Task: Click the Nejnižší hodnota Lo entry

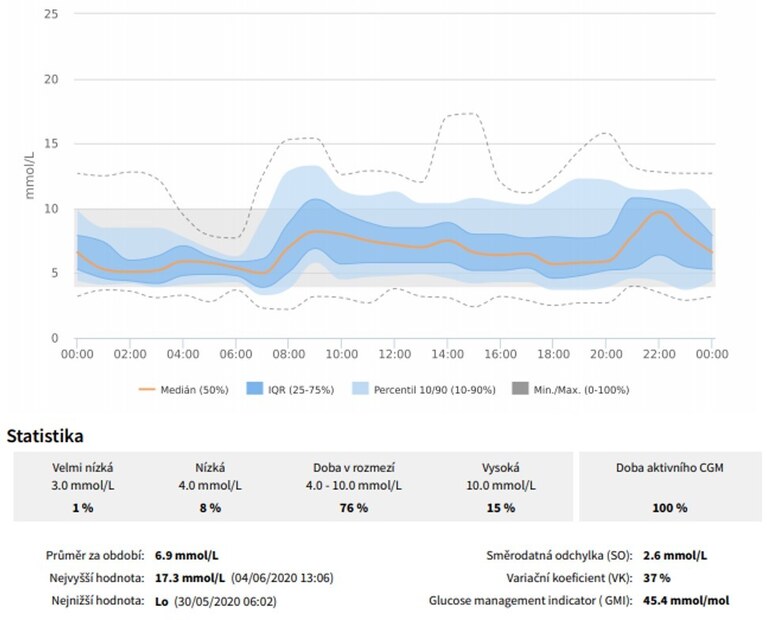Action: coord(164,601)
